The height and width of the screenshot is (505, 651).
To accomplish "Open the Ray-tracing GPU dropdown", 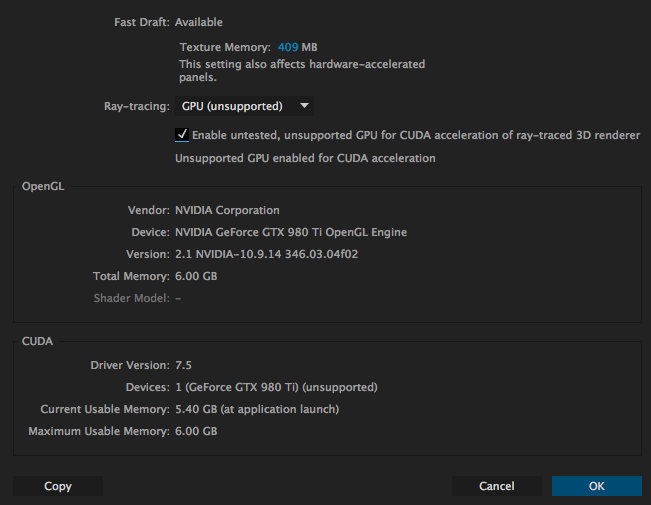I will coord(245,106).
